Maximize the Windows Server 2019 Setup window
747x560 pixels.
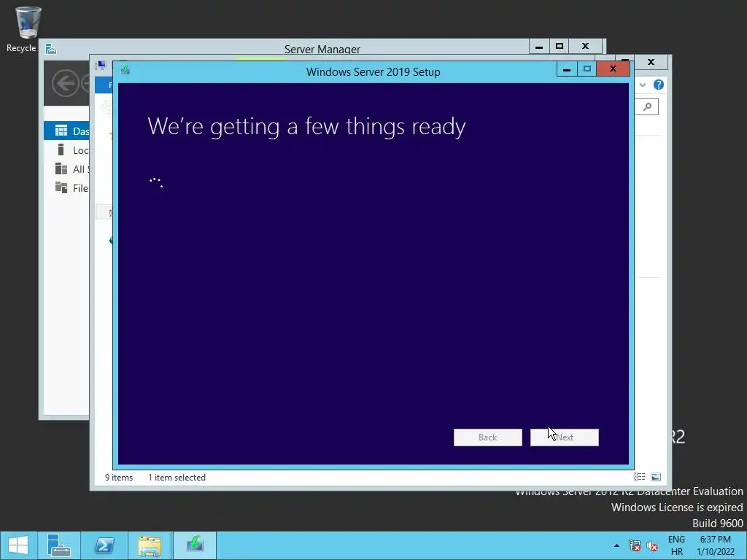587,69
